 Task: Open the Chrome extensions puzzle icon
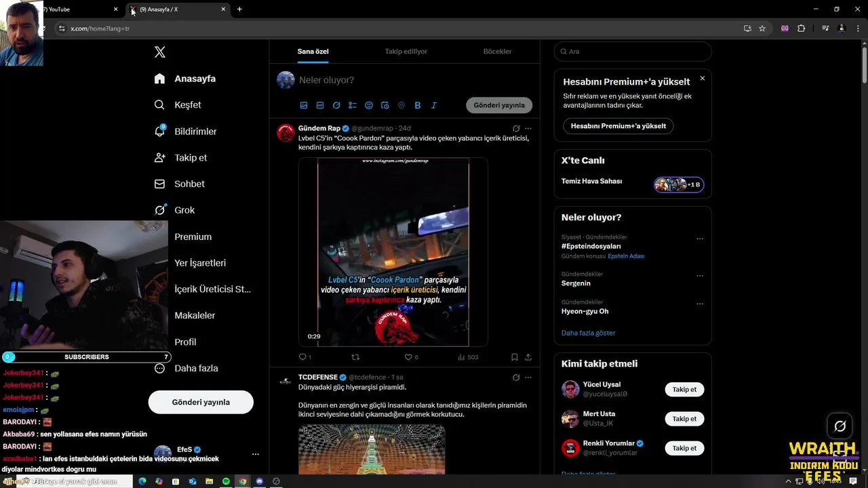coord(802,28)
